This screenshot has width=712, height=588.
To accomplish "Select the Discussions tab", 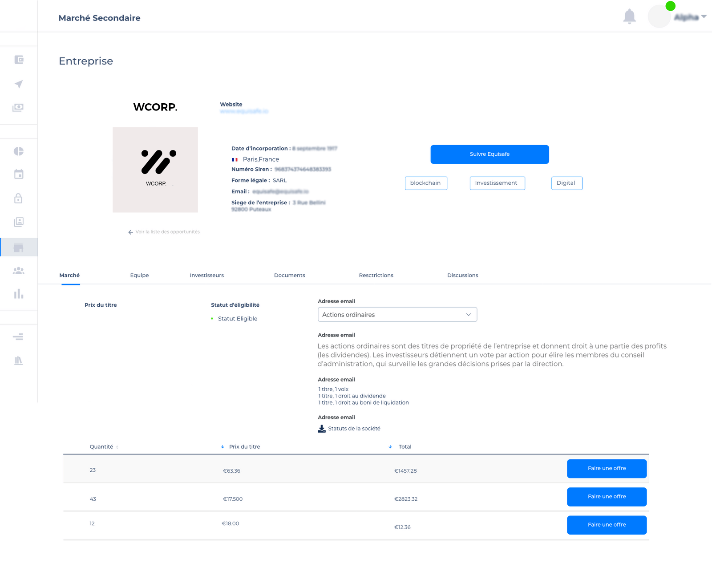I will pos(462,276).
